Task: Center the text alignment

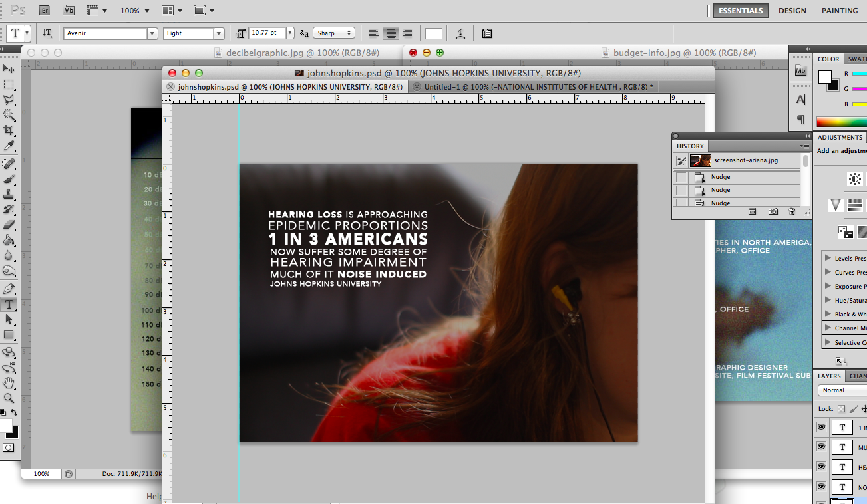Action: (391, 33)
